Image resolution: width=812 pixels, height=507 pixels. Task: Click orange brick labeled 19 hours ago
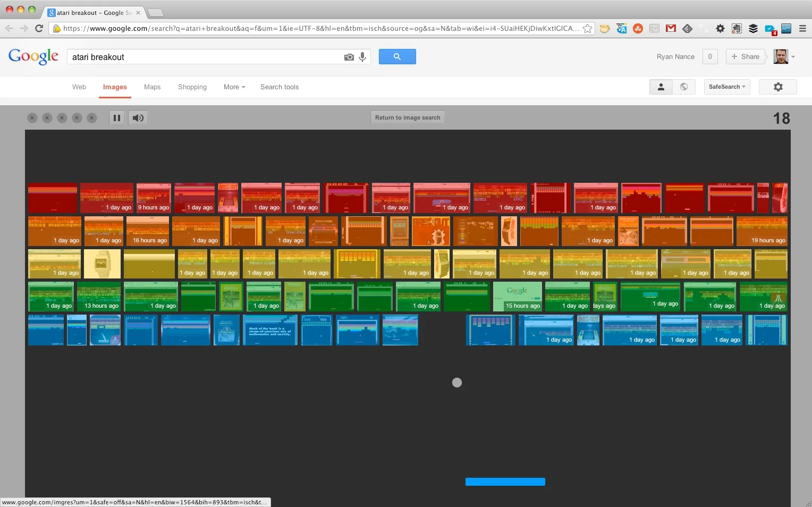pos(762,231)
